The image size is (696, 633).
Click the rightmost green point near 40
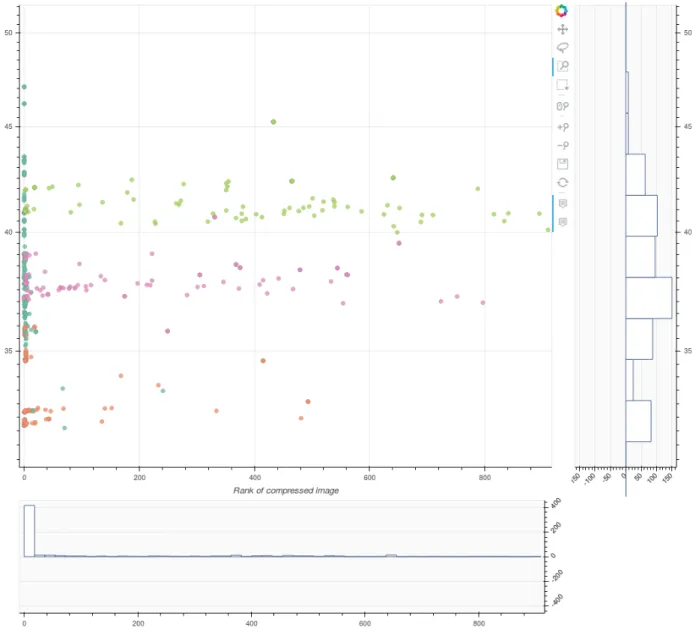pos(548,230)
